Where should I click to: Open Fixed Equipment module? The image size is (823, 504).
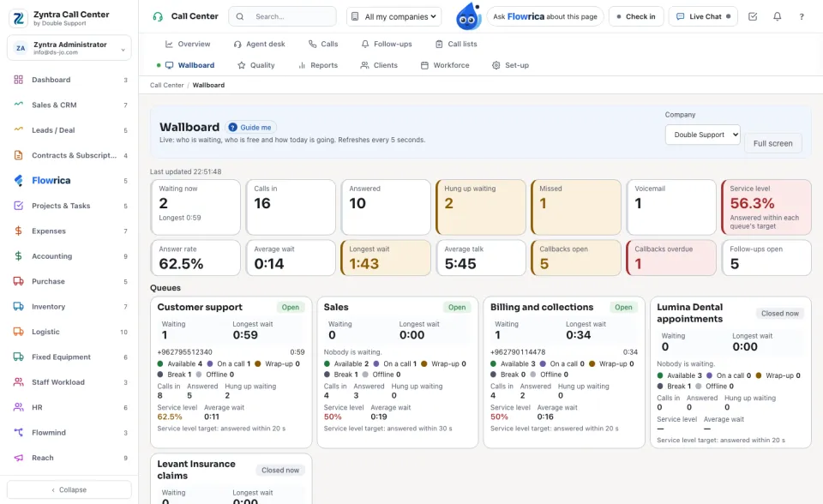click(69, 357)
